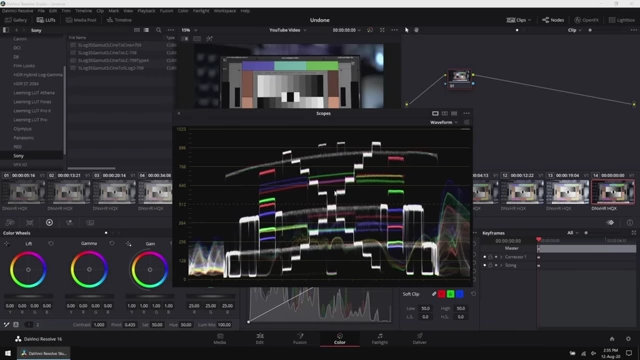Image resolution: width=640 pixels, height=360 pixels.
Task: Select the Film Looks LUT folder
Action: pyautogui.click(x=24, y=66)
